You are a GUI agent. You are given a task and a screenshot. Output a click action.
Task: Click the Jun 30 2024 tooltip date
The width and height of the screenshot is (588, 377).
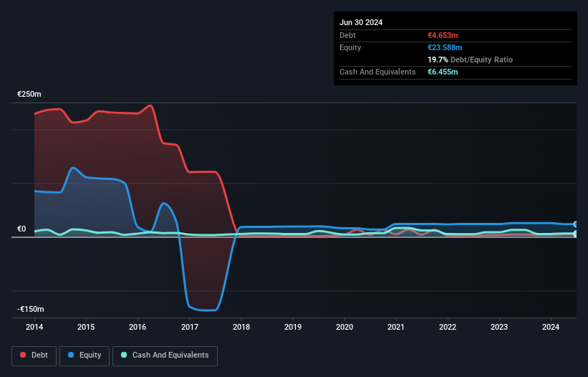(361, 22)
